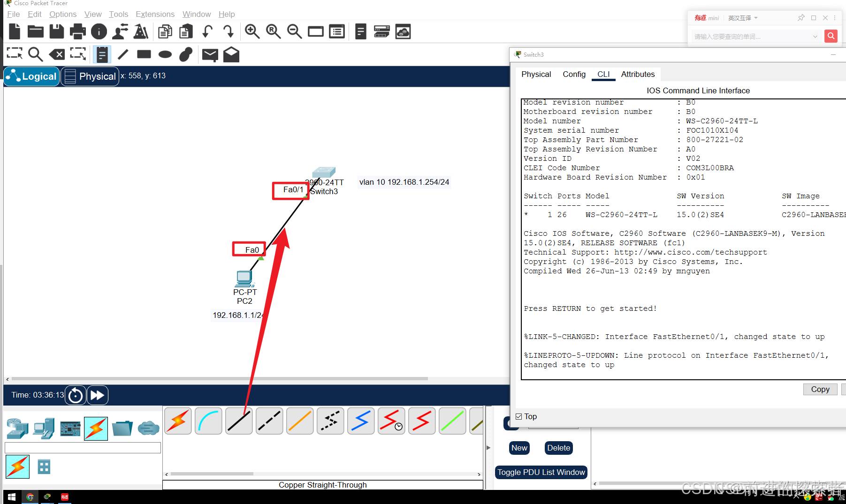The image size is (846, 504).
Task: Click the dictionary word input field
Action: 752,36
